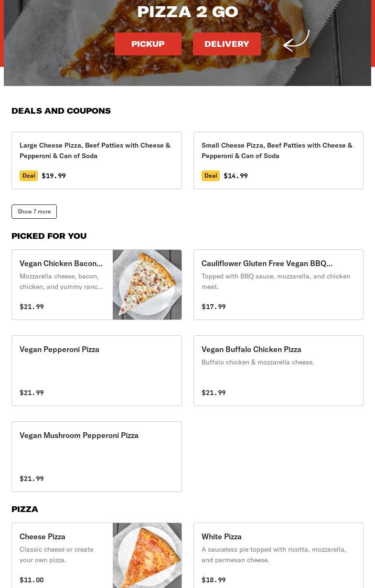Image resolution: width=375 pixels, height=588 pixels.
Task: Open Vegan Mushroom Pepperoni Pizza card
Action: tap(96, 457)
